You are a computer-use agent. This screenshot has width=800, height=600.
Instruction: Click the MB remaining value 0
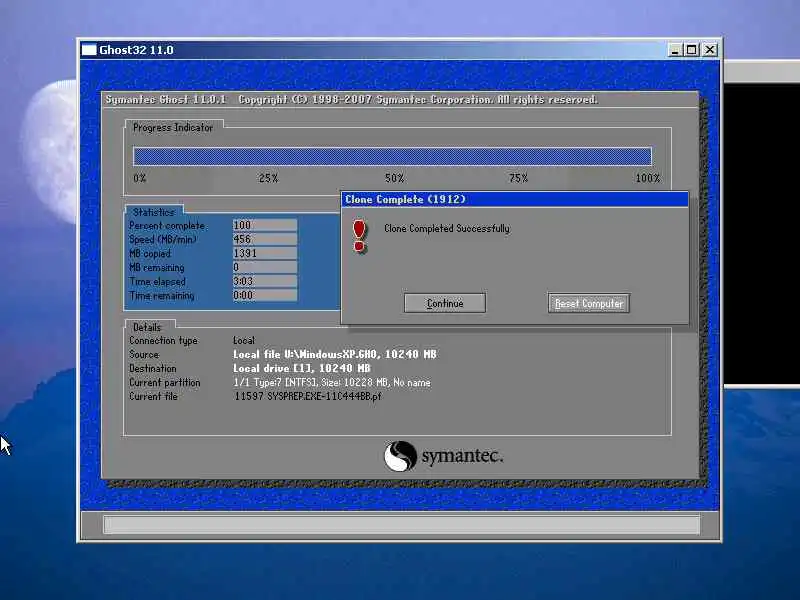pyautogui.click(x=265, y=267)
